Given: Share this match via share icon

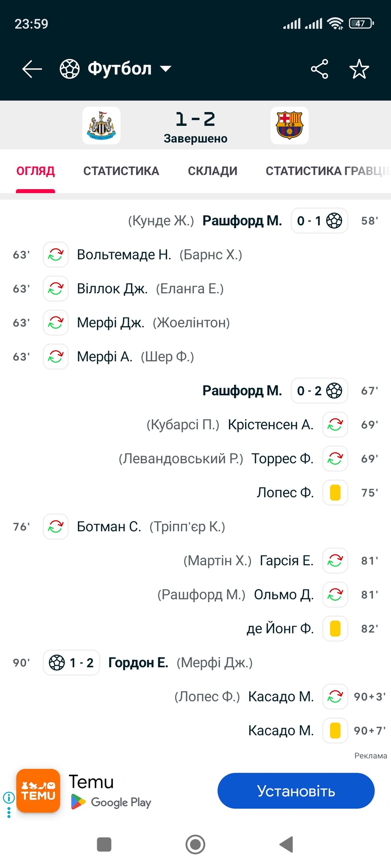Looking at the screenshot, I should [x=319, y=69].
